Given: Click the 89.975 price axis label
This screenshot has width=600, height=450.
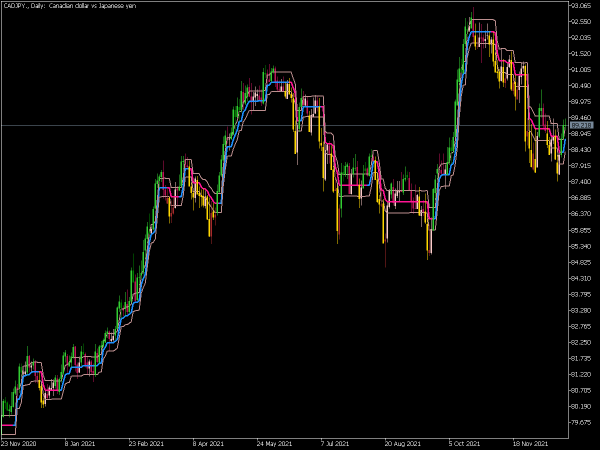Looking at the screenshot, I should point(580,102).
